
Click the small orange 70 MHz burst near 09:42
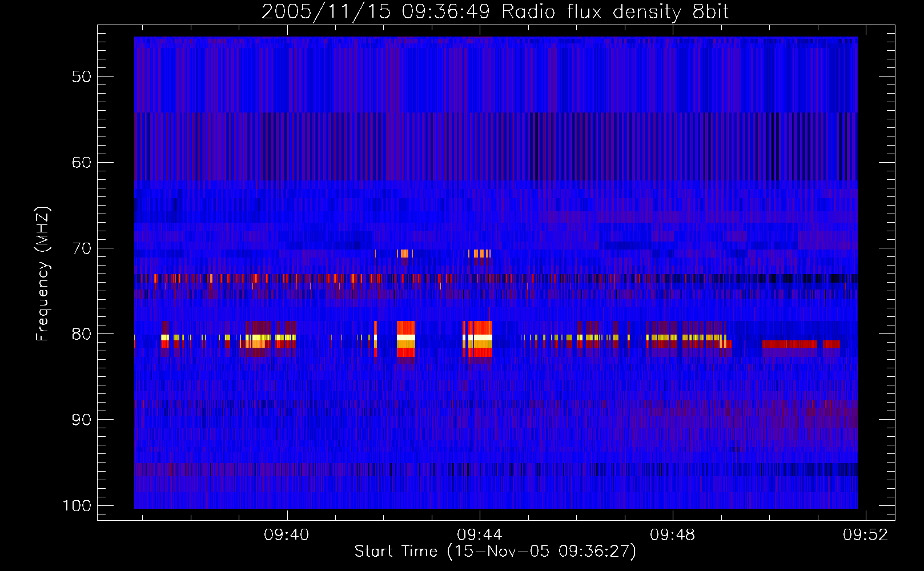click(x=405, y=254)
